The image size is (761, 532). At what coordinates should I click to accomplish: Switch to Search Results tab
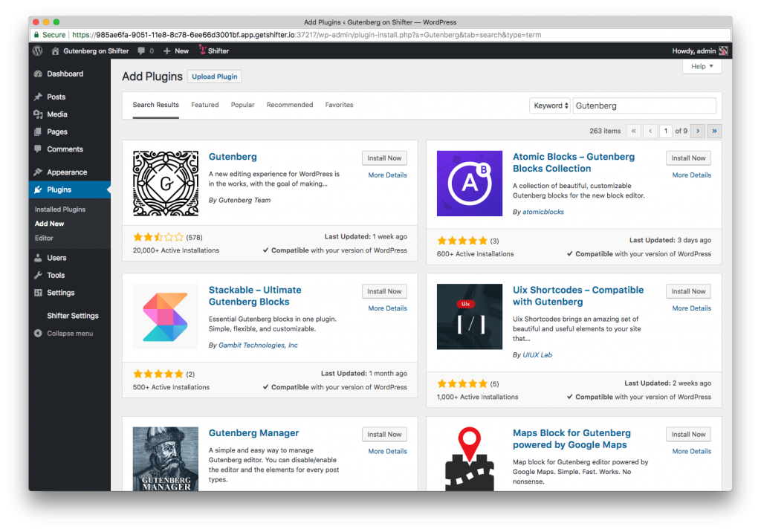[x=156, y=105]
